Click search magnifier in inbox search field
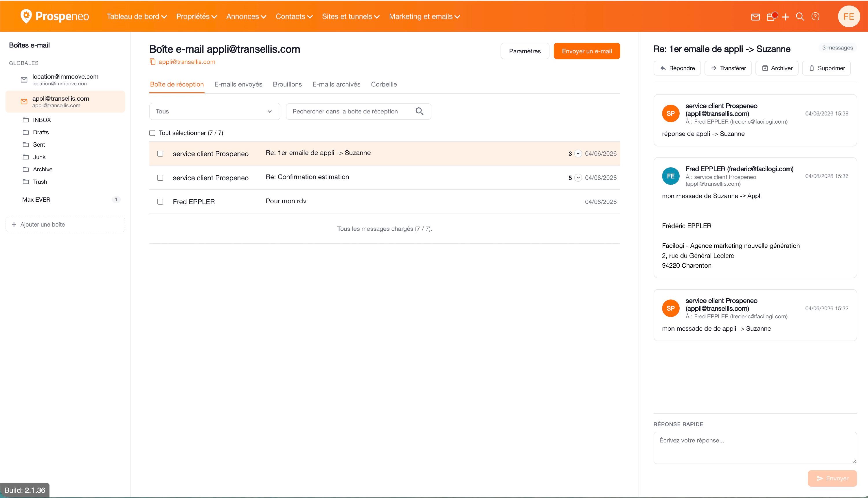 pos(419,111)
